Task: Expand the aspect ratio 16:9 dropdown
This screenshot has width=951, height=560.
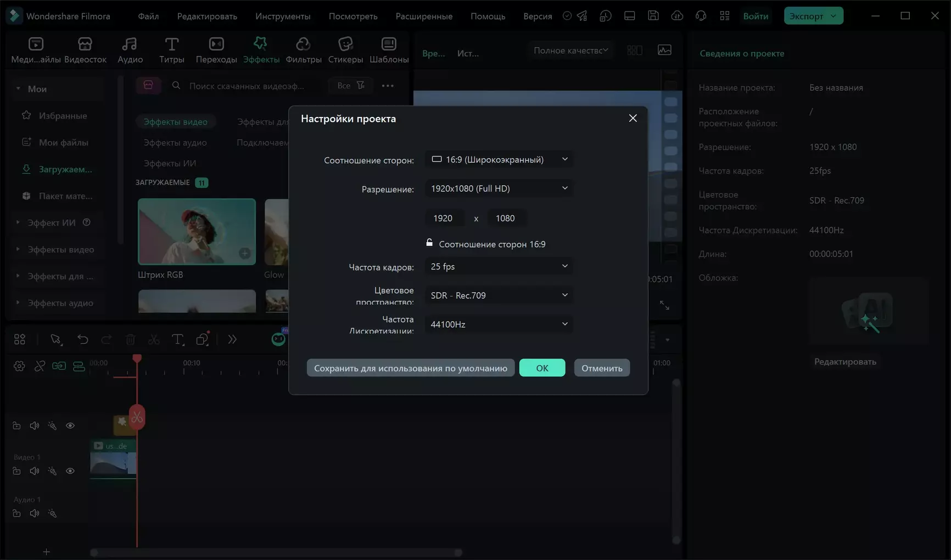Action: pyautogui.click(x=499, y=160)
